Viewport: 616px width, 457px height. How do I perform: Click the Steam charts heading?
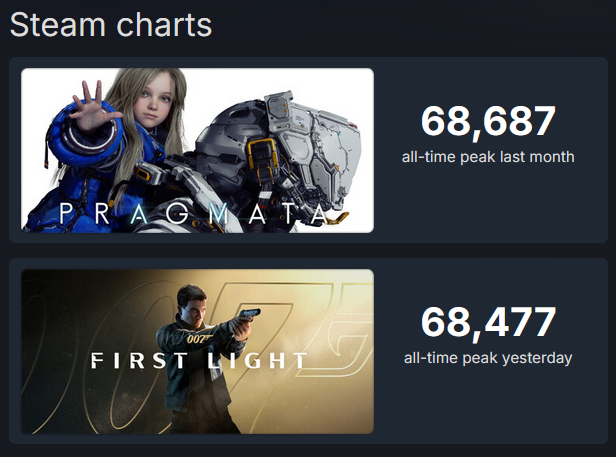(111, 25)
